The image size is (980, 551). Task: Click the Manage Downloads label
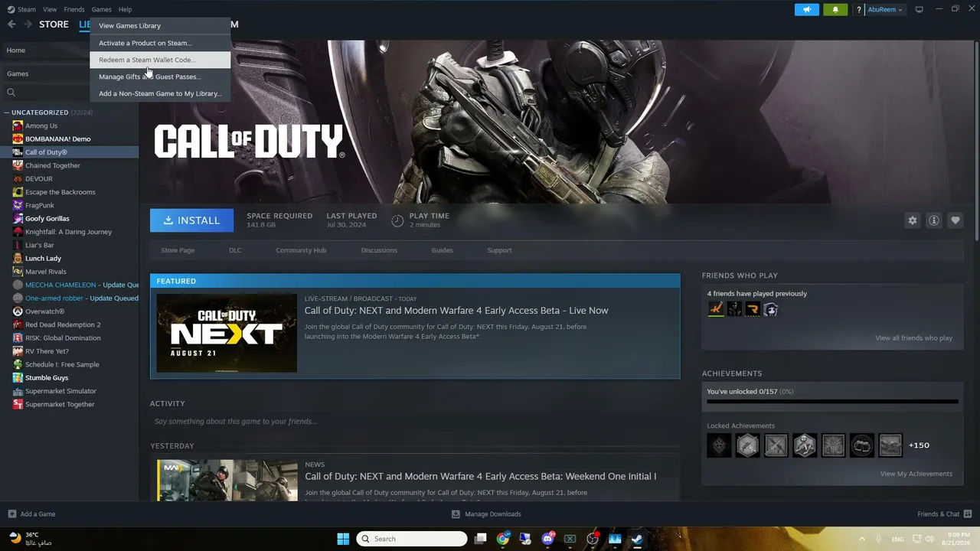[x=493, y=514]
